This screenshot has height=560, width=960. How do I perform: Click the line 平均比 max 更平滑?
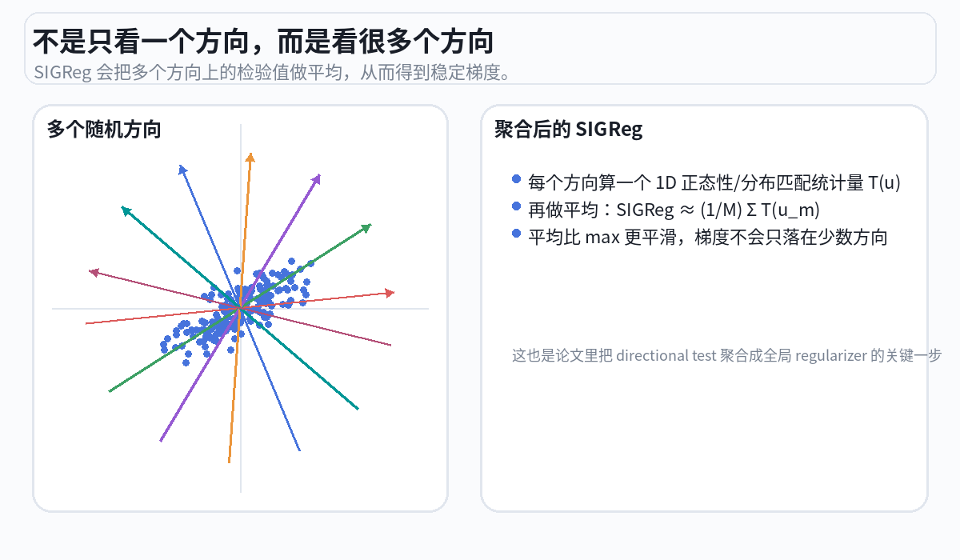click(x=707, y=237)
